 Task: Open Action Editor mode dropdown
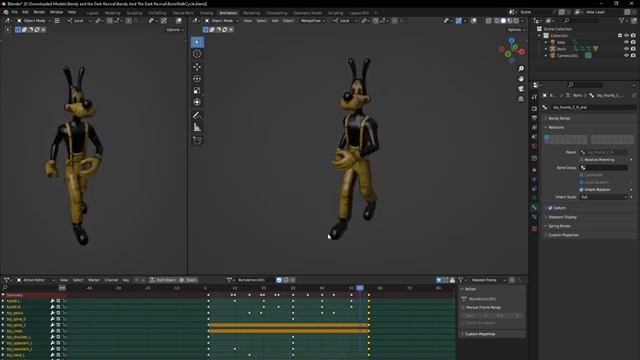pyautogui.click(x=35, y=280)
